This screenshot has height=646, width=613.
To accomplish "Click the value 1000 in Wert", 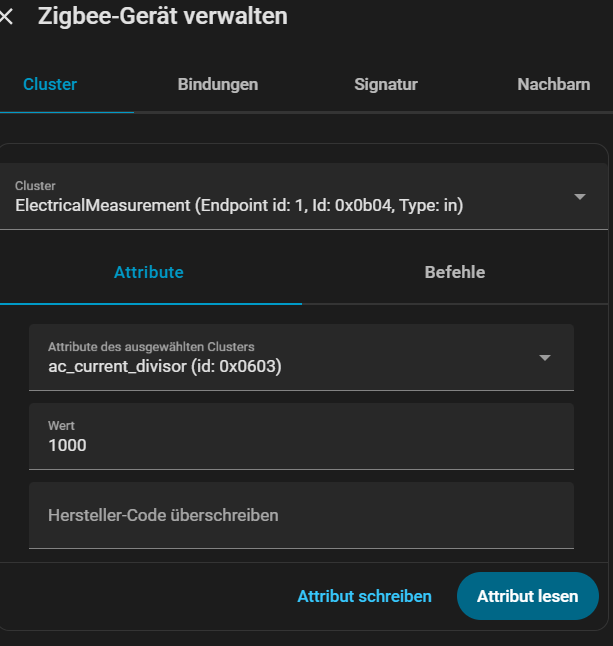I will pos(68,445).
